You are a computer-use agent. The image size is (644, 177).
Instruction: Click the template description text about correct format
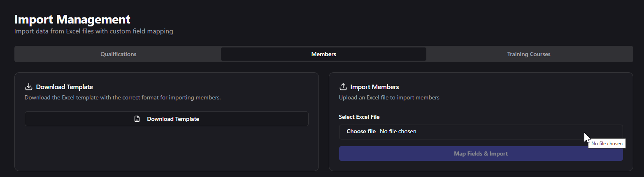(x=123, y=98)
